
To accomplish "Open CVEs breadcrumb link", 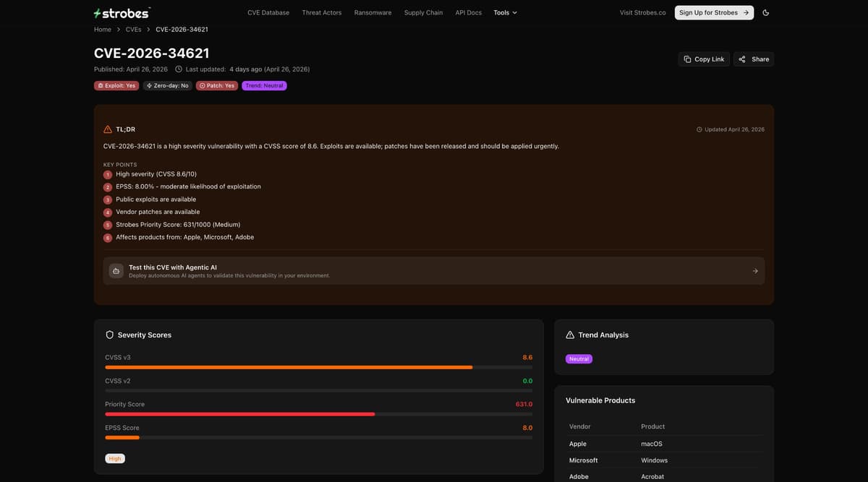I will point(133,30).
